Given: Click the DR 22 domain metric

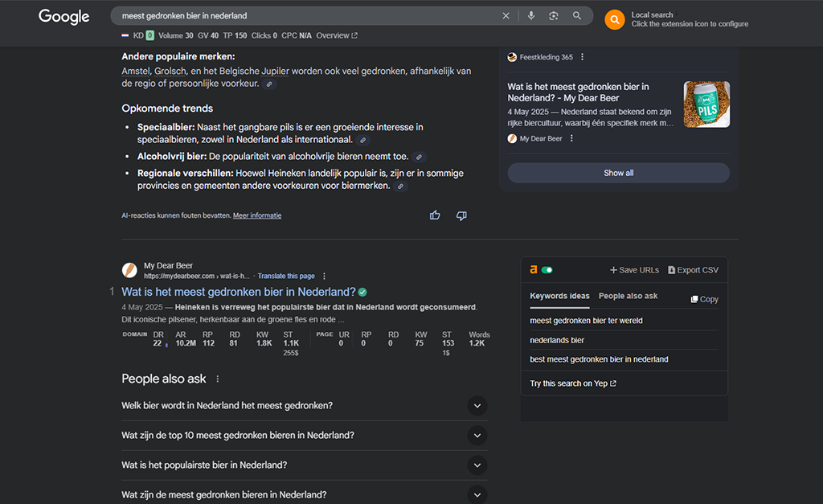Looking at the screenshot, I should coord(158,339).
